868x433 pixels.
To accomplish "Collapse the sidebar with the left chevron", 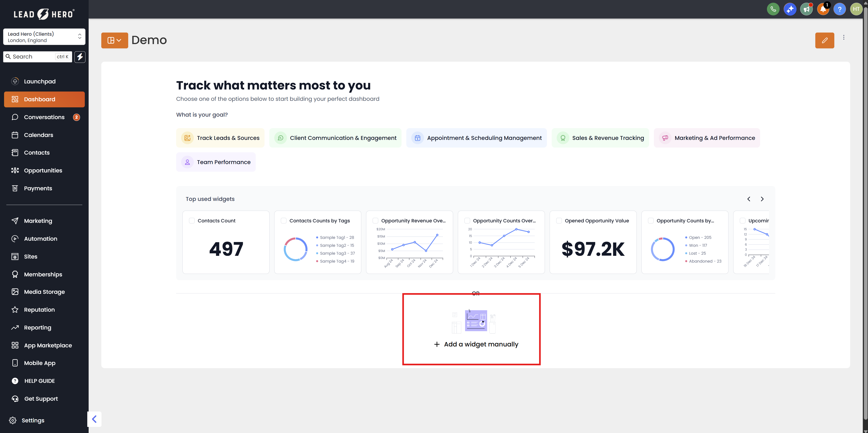I will click(94, 419).
